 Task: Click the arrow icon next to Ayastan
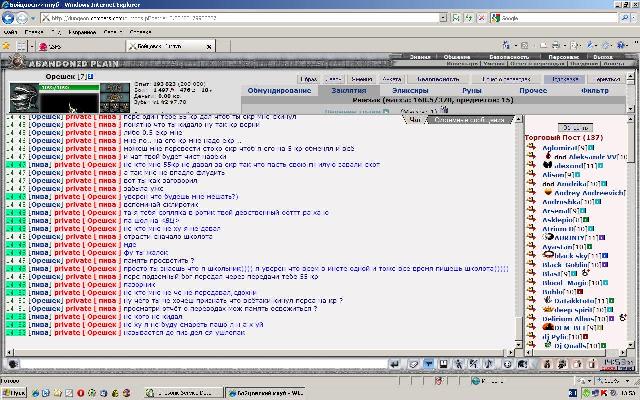click(x=532, y=246)
